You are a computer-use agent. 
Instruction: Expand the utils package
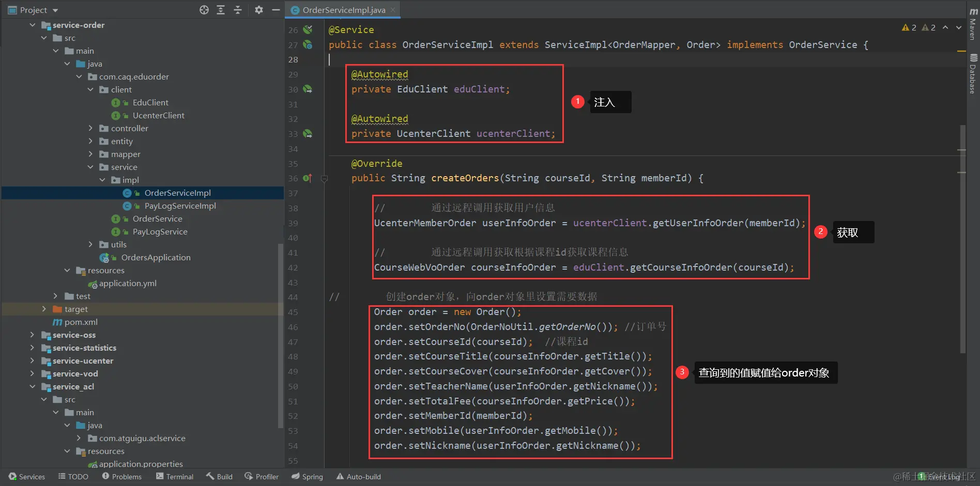[90, 244]
